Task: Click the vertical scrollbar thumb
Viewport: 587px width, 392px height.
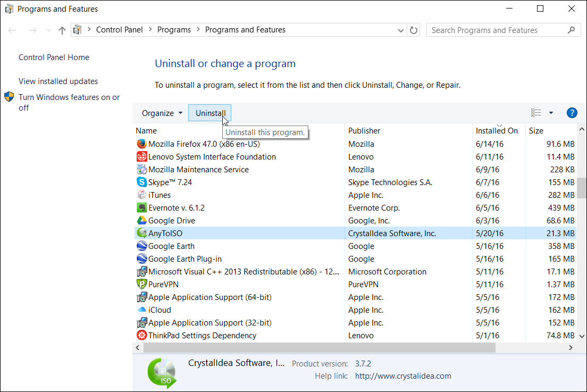Action: (581, 188)
